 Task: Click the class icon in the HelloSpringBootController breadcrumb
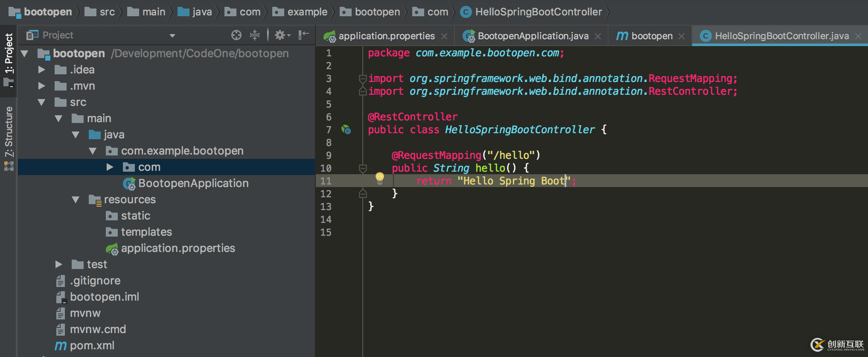click(466, 12)
